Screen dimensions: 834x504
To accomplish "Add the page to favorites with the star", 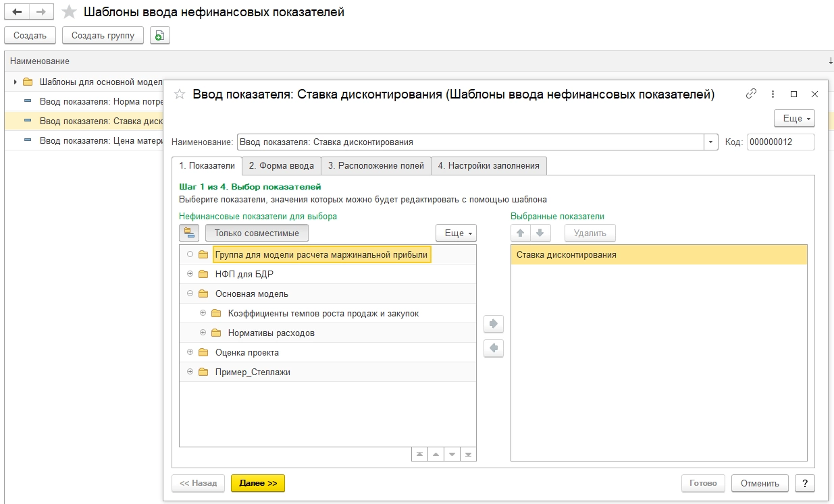I will pyautogui.click(x=68, y=12).
